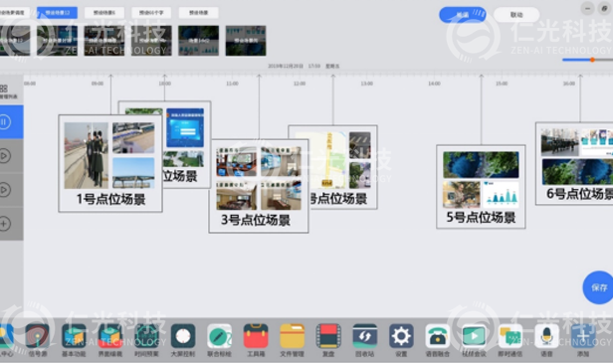This screenshot has width=613, height=364.
Task: Start 视频会议 video conference icon
Action: (474, 336)
